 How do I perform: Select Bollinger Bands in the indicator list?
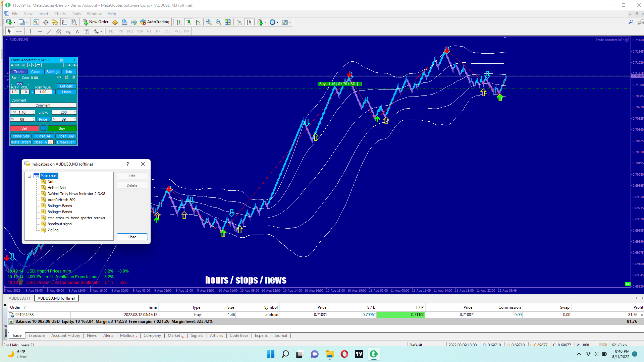click(x=60, y=206)
